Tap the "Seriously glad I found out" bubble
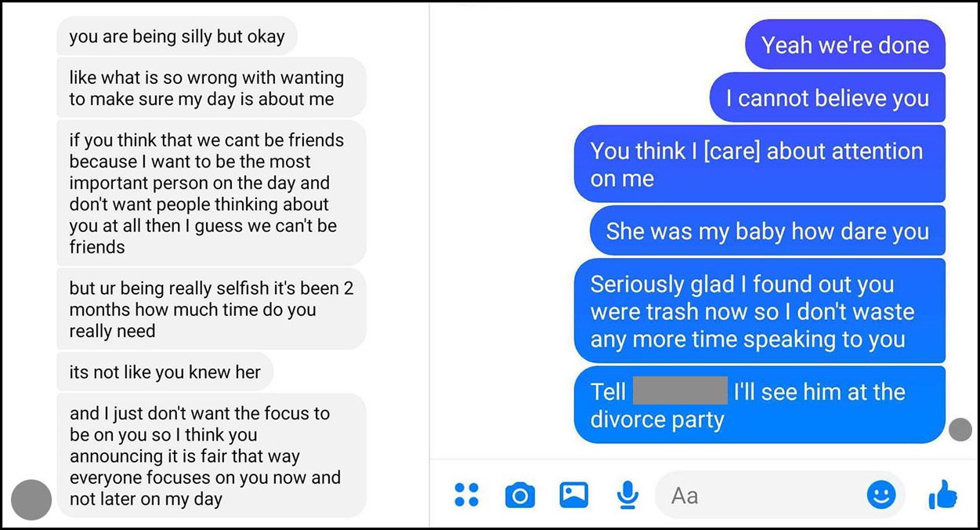 point(760,311)
